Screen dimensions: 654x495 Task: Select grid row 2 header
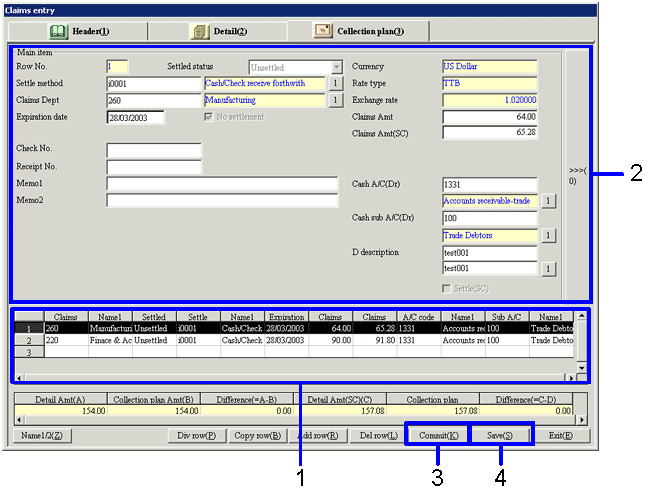[29, 340]
